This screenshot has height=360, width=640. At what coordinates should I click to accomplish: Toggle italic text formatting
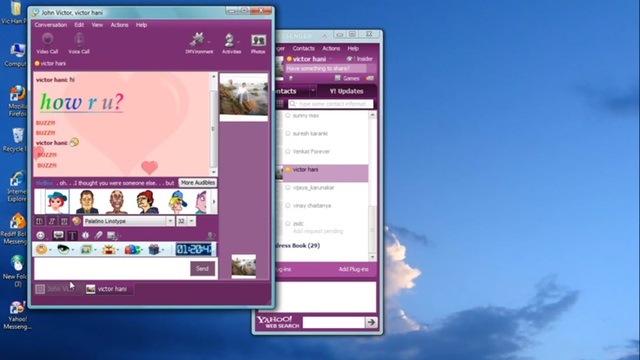[x=51, y=221]
